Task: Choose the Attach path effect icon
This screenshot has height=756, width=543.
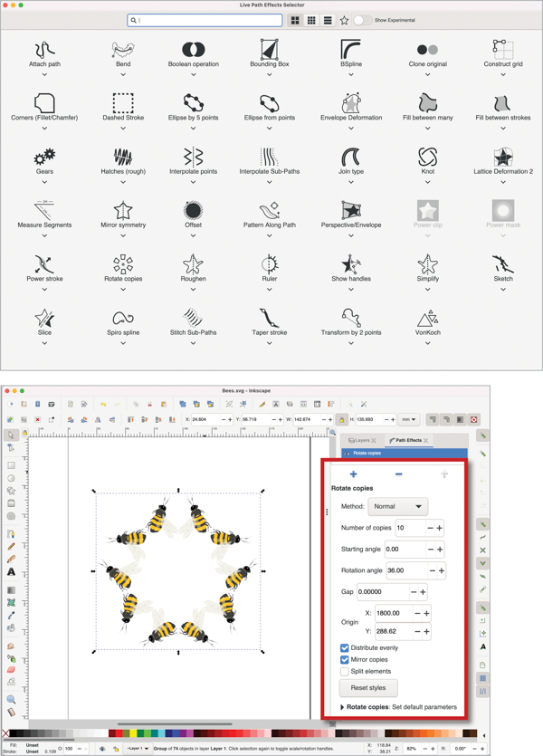Action: [x=44, y=49]
